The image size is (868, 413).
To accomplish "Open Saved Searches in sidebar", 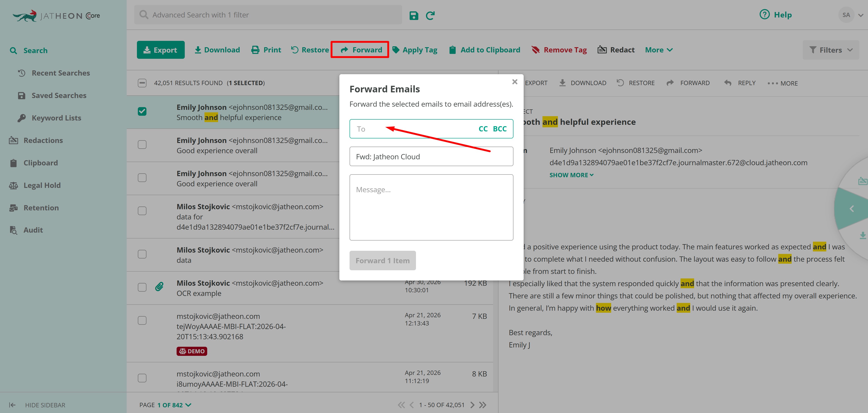I will click(x=52, y=96).
